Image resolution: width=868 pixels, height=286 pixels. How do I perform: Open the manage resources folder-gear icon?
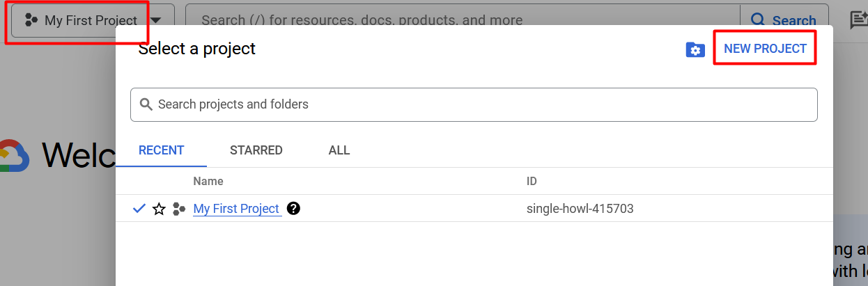pyautogui.click(x=695, y=49)
